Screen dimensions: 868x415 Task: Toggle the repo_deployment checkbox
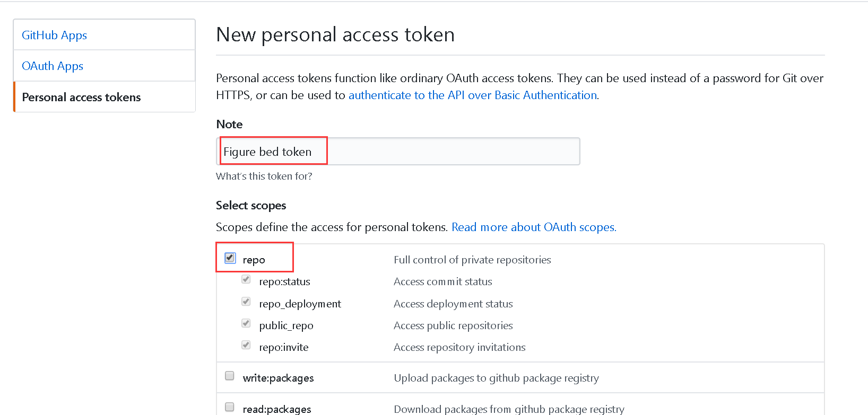tap(246, 302)
